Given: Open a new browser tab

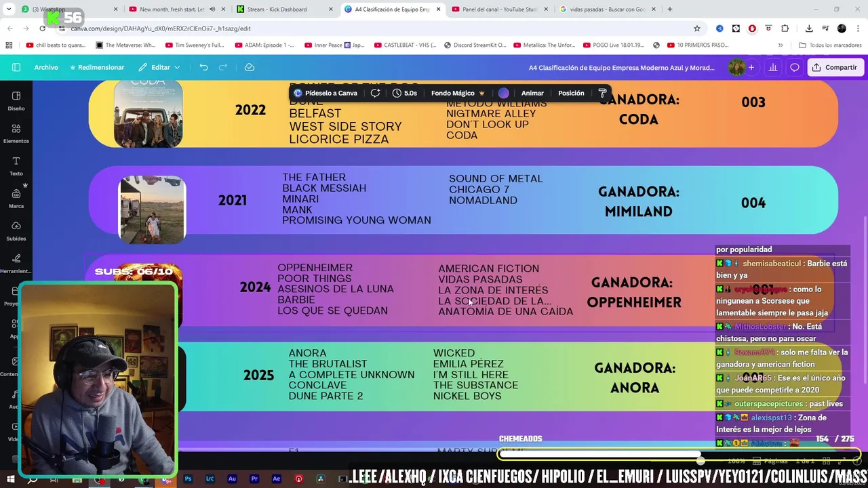Looking at the screenshot, I should (x=670, y=9).
